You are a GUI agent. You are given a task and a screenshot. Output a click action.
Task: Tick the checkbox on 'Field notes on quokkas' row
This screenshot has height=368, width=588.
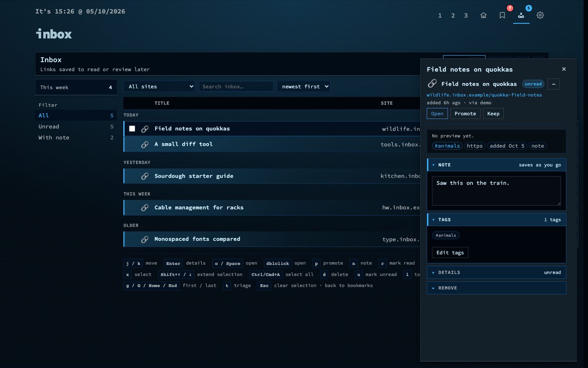point(132,129)
